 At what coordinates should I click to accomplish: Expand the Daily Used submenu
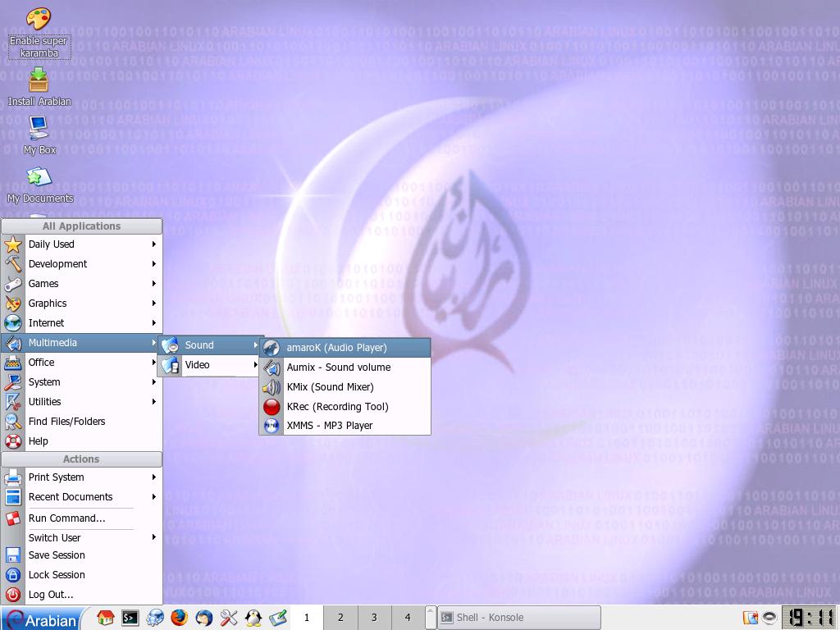81,244
